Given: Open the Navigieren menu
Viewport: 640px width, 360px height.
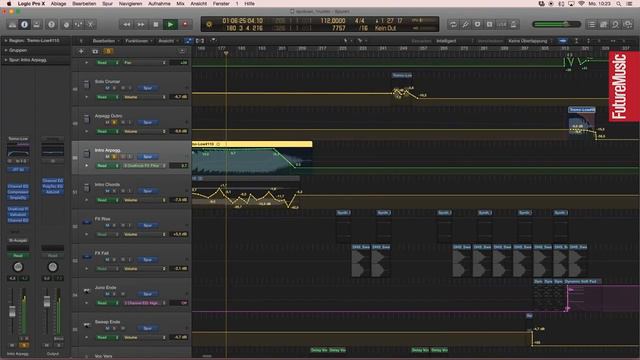Looking at the screenshot, I should (x=130, y=4).
